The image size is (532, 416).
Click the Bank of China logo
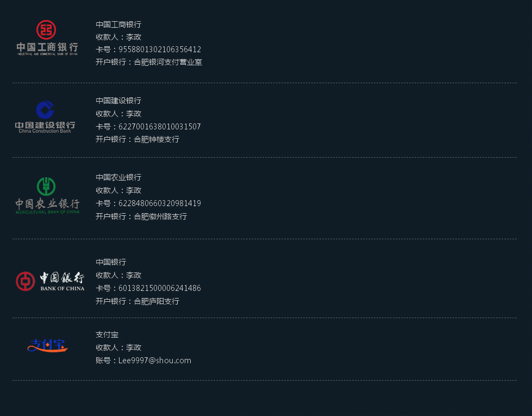50,281
